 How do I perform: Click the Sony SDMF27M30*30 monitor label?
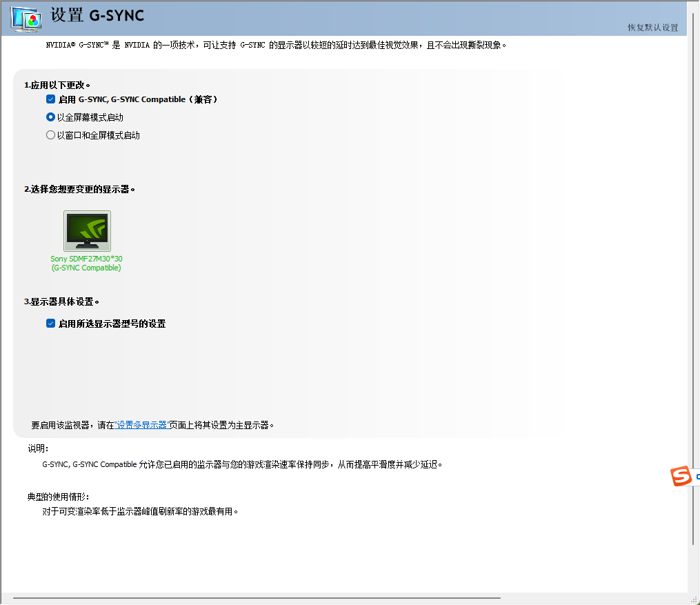click(86, 259)
